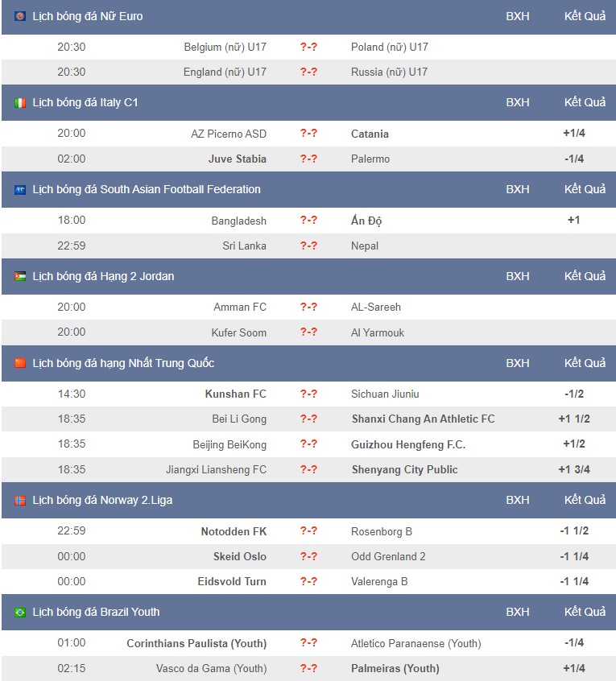Click Palmeiras (Youth) team name
This screenshot has height=681, width=616.
[x=395, y=668]
